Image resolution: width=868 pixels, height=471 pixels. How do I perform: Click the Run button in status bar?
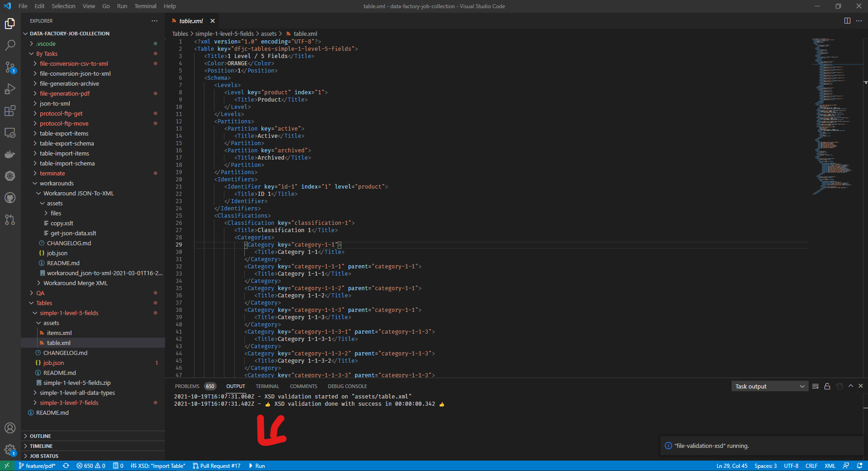[257, 466]
